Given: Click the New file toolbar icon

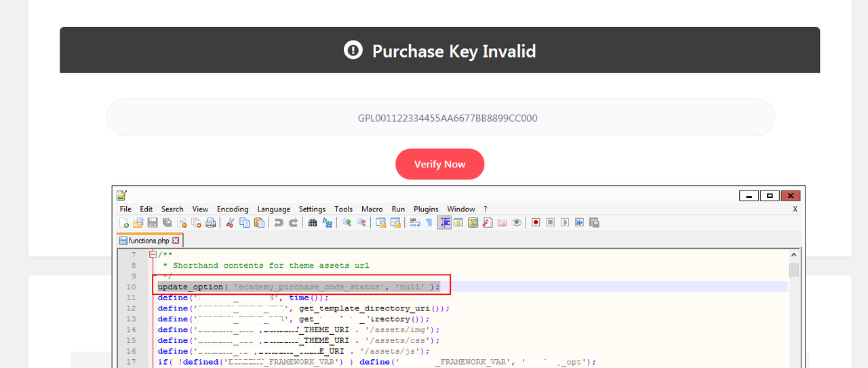Looking at the screenshot, I should [x=124, y=222].
